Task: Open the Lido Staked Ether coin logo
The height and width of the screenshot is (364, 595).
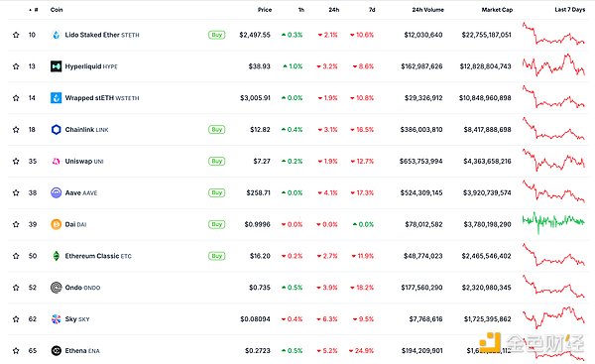Action: pos(57,35)
